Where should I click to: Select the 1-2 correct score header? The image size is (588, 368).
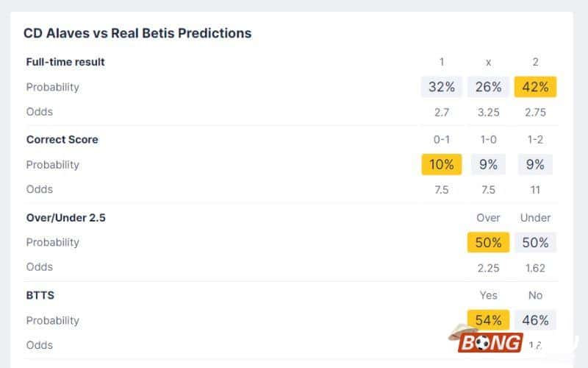(x=535, y=140)
